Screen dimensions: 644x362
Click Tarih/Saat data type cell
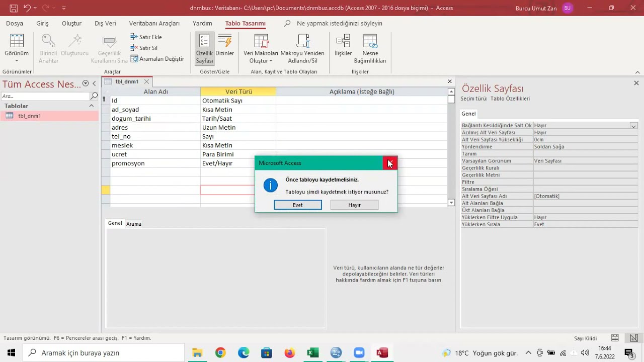click(238, 119)
